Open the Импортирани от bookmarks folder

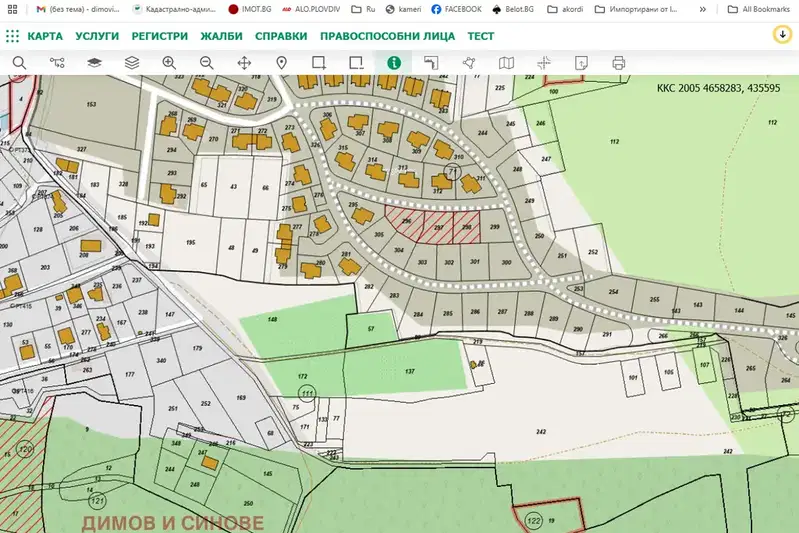pos(636,9)
